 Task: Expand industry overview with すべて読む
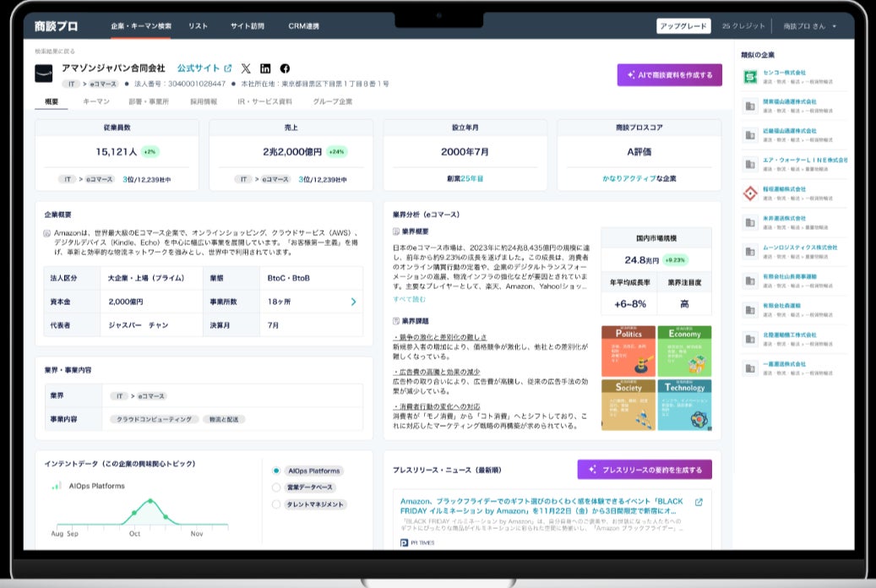409,299
